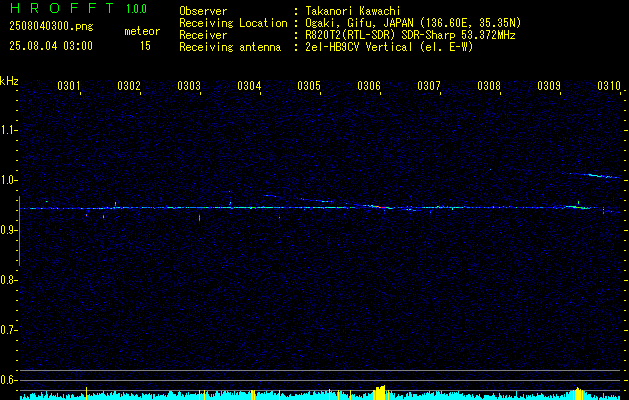Click the 0310 time axis label
Viewport: 629px width, 400px height.
[609, 86]
